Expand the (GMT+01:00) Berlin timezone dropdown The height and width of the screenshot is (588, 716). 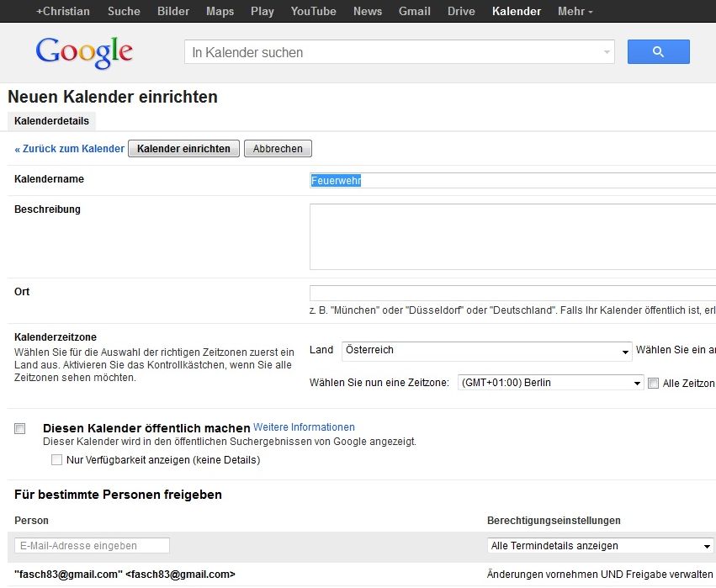(550, 383)
